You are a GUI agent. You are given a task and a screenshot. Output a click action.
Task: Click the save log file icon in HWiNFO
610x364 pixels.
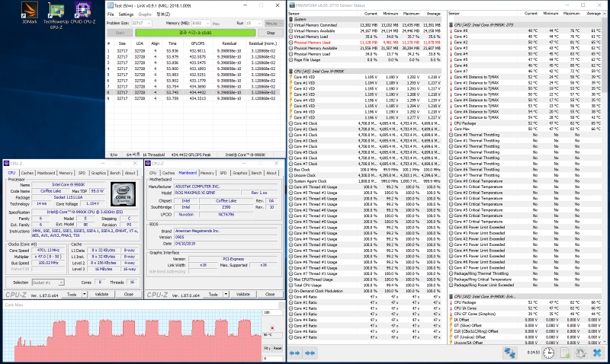(565, 353)
